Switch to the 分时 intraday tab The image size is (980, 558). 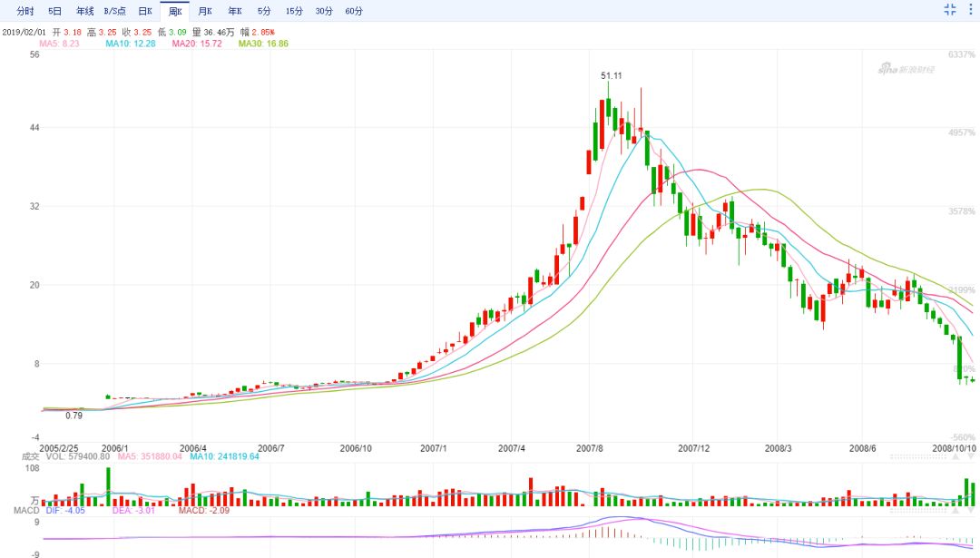[25, 12]
